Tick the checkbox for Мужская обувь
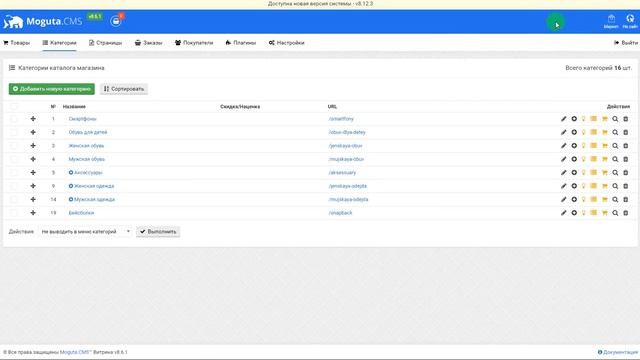The height and width of the screenshot is (360, 640). click(x=14, y=159)
